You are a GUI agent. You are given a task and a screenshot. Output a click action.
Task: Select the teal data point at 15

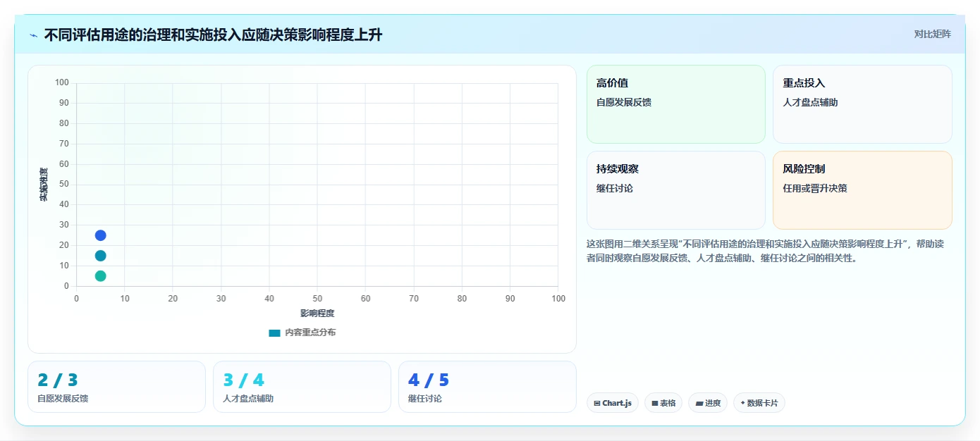(101, 256)
